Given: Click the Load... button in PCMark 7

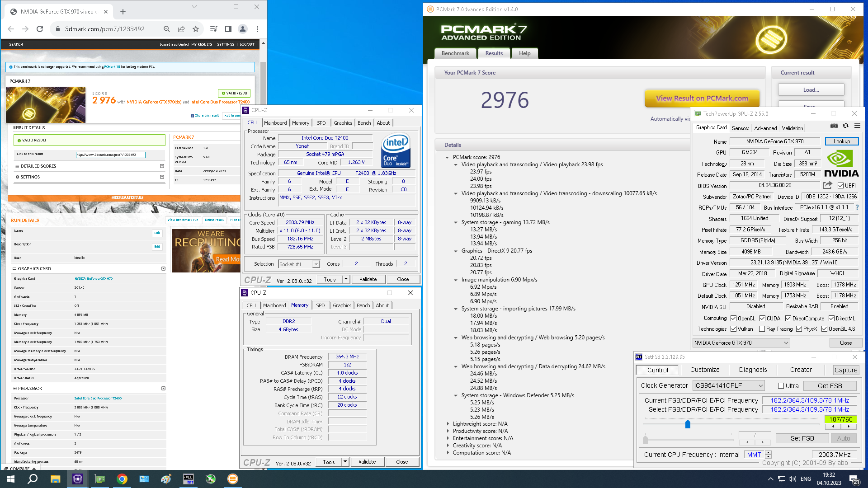Looking at the screenshot, I should [x=811, y=90].
